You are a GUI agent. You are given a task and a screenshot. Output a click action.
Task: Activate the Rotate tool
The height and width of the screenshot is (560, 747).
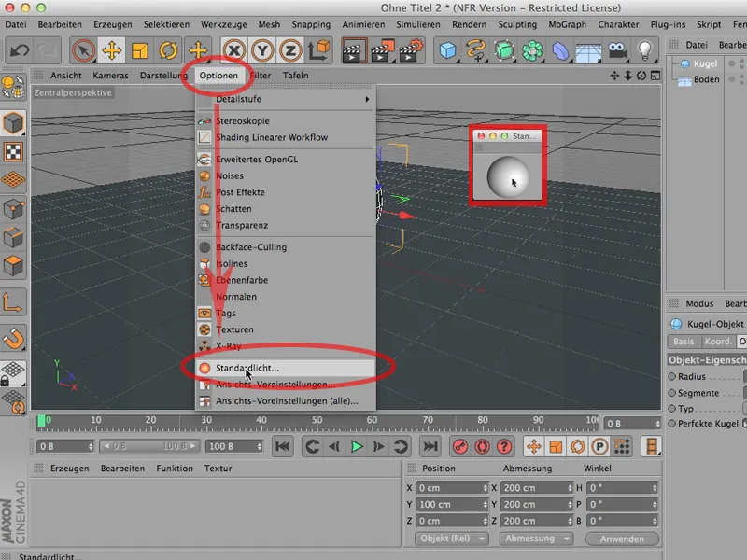click(168, 50)
